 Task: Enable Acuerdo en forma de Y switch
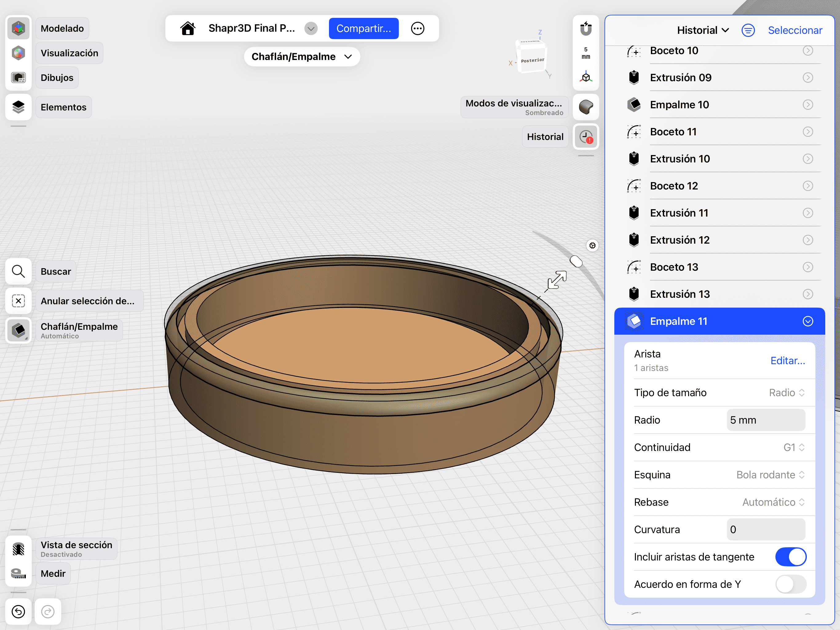[x=790, y=584]
